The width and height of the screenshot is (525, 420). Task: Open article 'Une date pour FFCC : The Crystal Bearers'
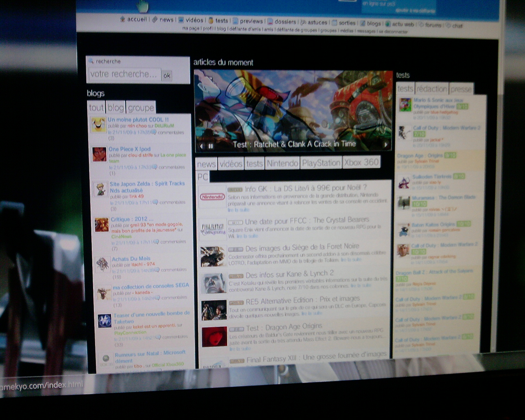pyautogui.click(x=307, y=221)
